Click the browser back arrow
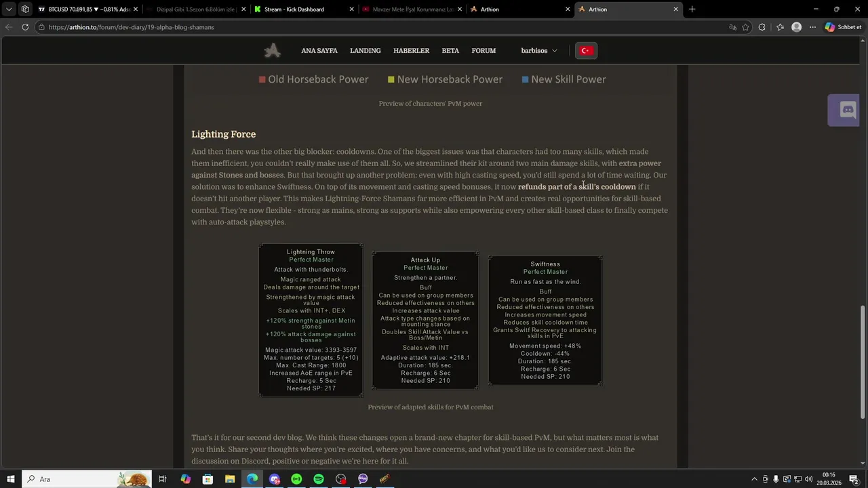The width and height of the screenshot is (868, 488). (8, 27)
